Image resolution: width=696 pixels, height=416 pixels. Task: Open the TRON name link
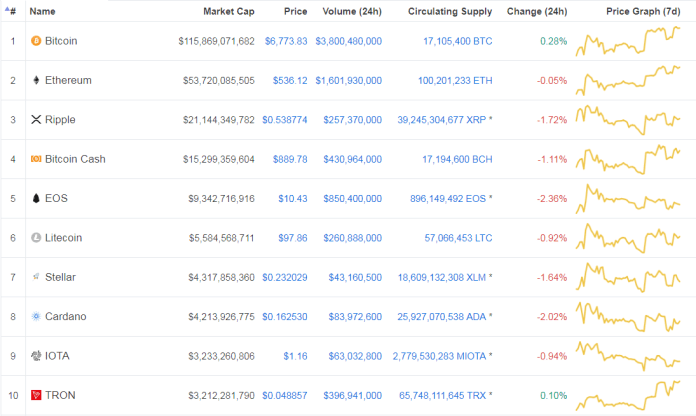point(60,395)
